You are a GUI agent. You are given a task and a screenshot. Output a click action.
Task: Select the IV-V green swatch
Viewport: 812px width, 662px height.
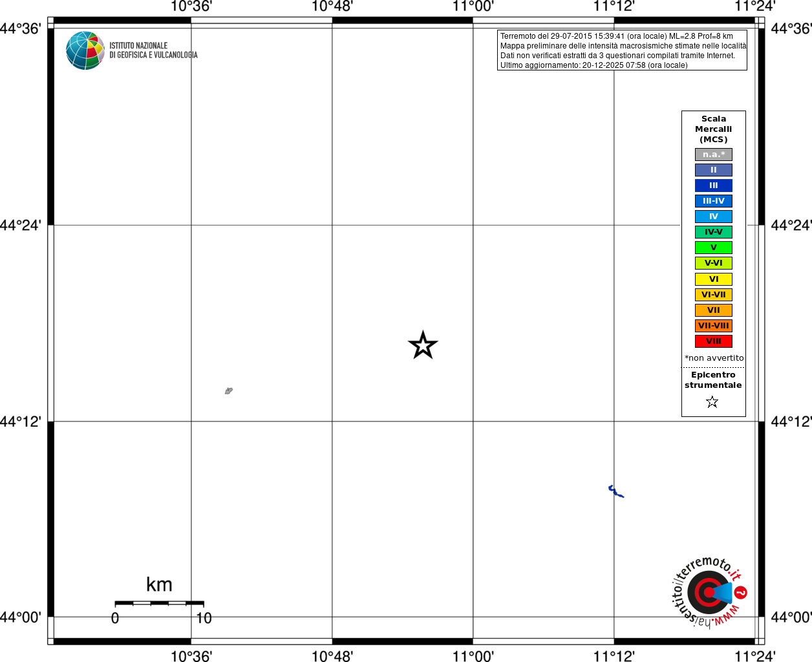[714, 232]
